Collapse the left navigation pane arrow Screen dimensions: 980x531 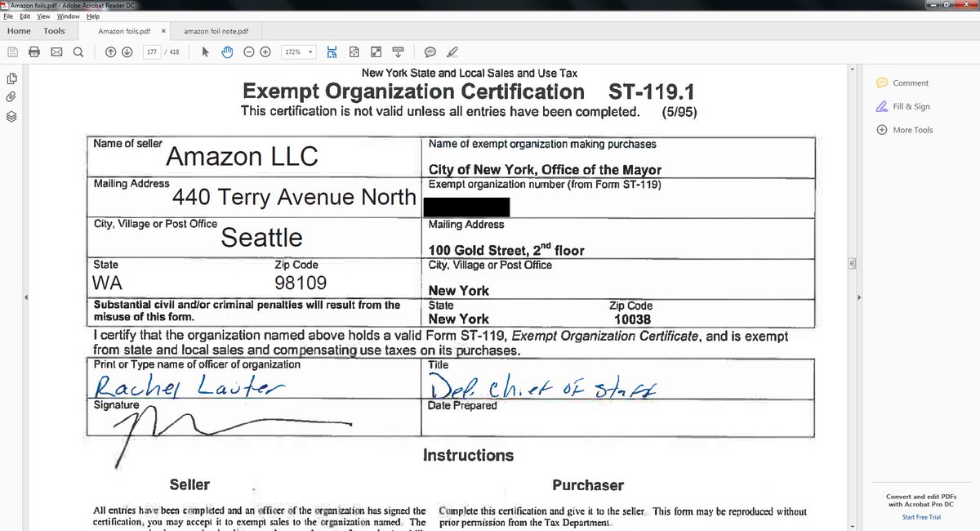click(x=25, y=297)
